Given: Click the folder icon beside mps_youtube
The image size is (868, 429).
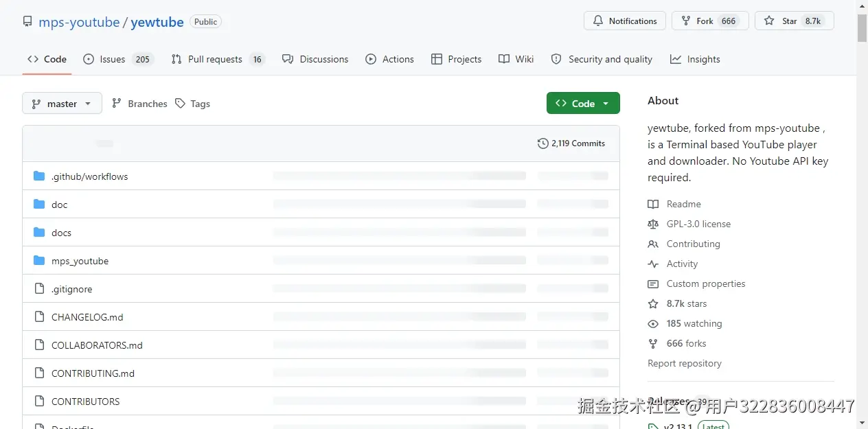Looking at the screenshot, I should [x=39, y=261].
